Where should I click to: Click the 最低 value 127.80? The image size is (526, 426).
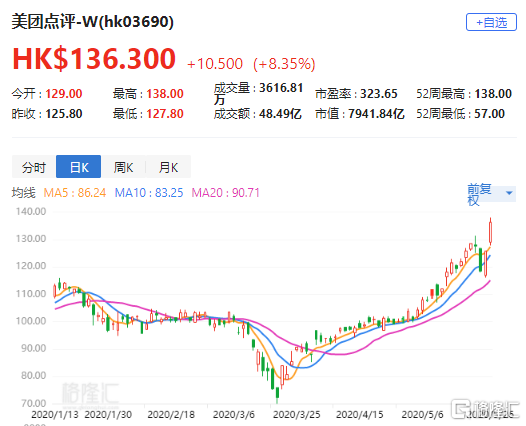point(165,114)
